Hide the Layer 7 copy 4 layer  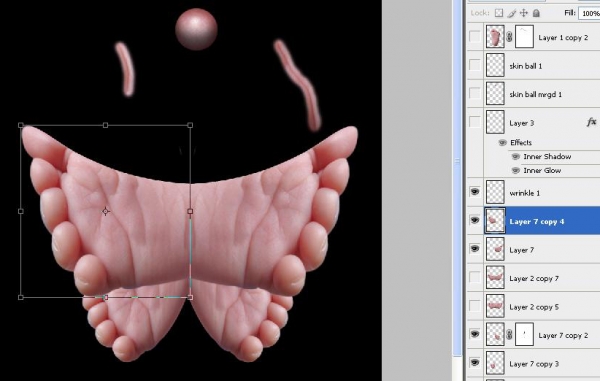(x=474, y=220)
